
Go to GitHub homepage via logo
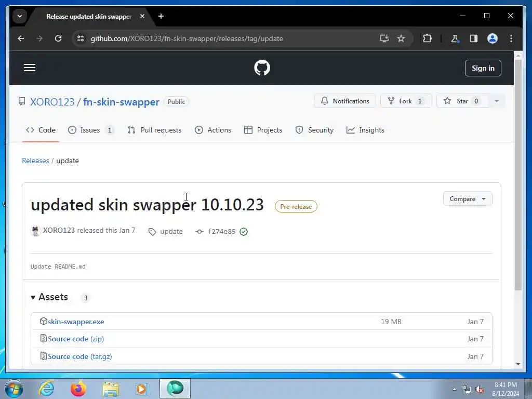(x=262, y=68)
